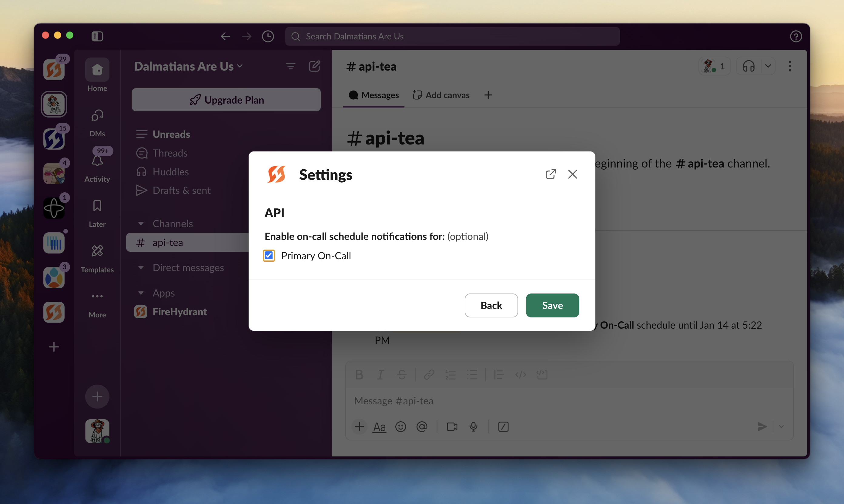This screenshot has width=844, height=504.
Task: Expand the huddle options chevron
Action: pos(768,66)
